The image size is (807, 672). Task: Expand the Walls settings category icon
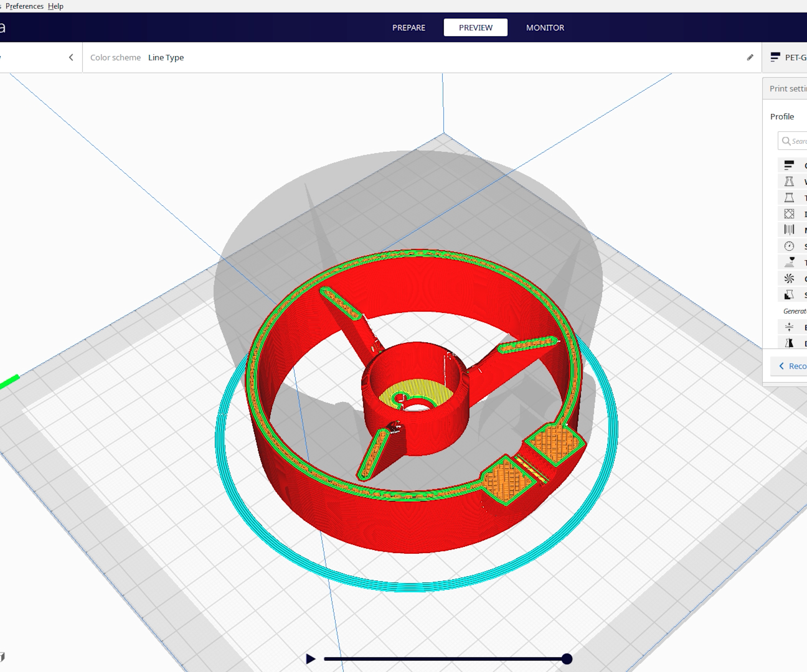pos(789,181)
